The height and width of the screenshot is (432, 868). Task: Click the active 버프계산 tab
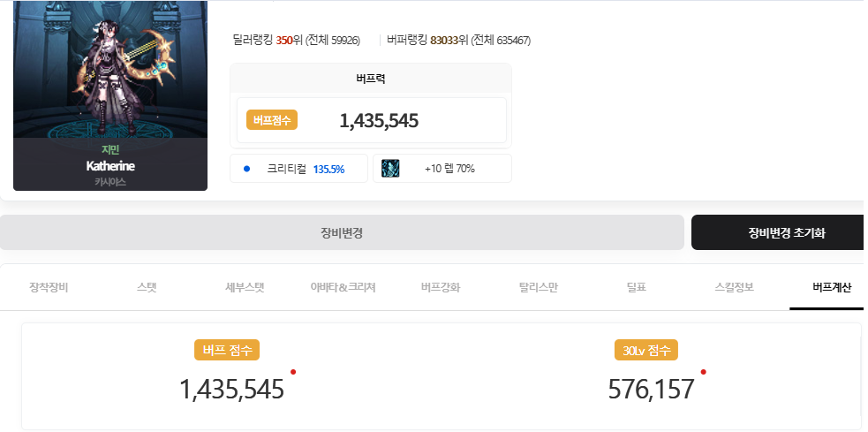(832, 287)
